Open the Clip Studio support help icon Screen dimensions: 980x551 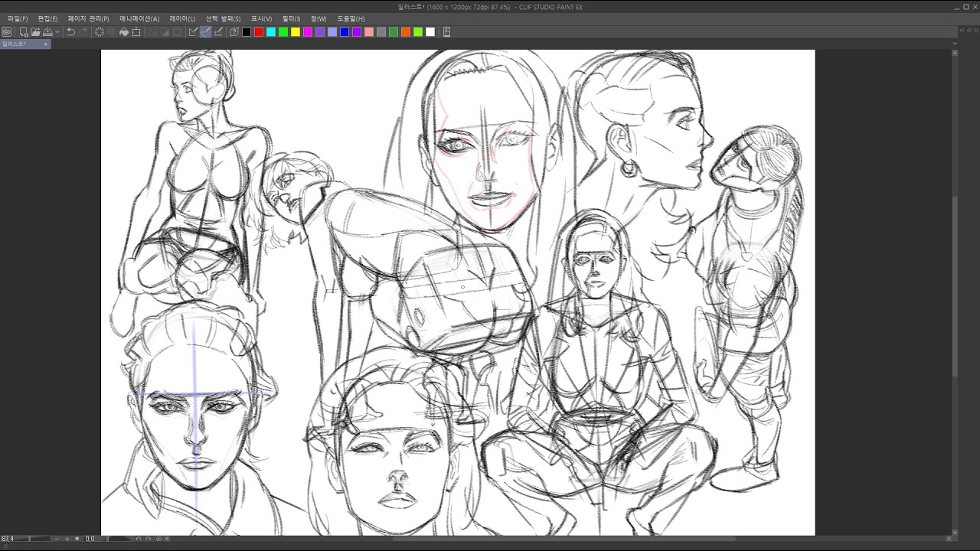click(234, 32)
